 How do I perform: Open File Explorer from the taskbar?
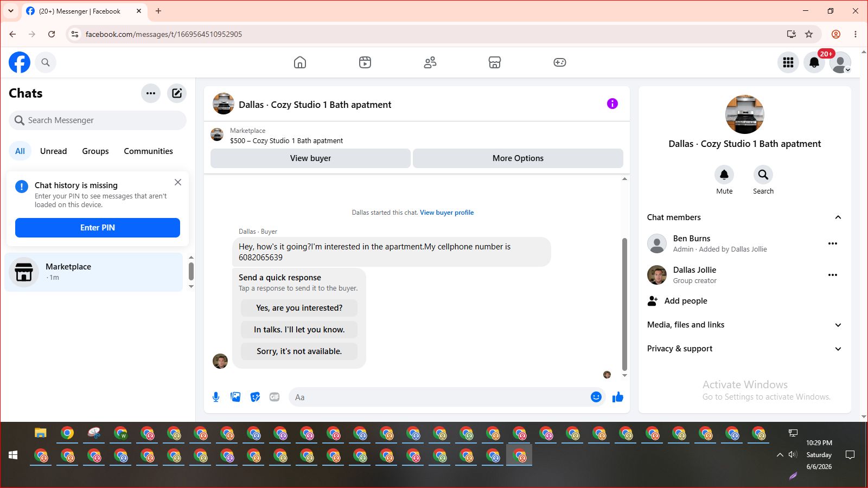coord(41,433)
